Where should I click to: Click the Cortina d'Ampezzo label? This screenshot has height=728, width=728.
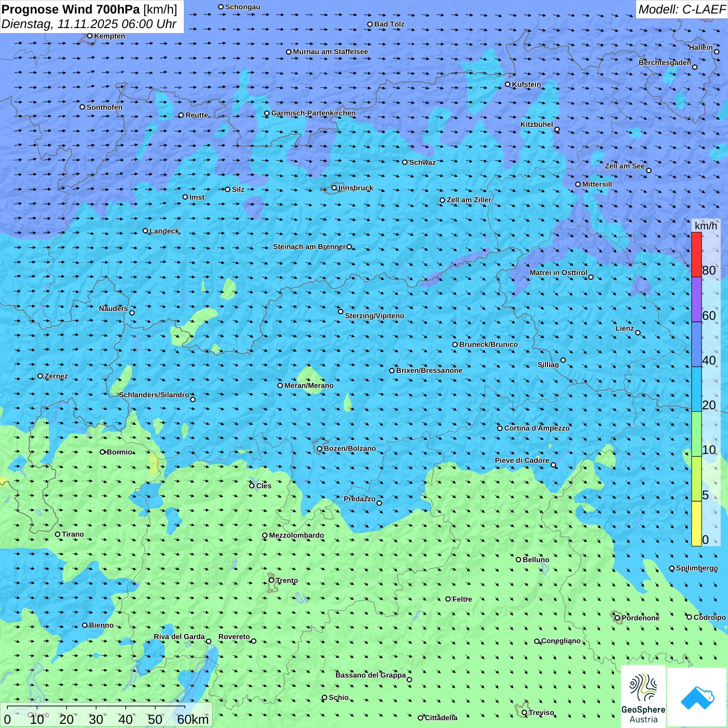tap(537, 428)
